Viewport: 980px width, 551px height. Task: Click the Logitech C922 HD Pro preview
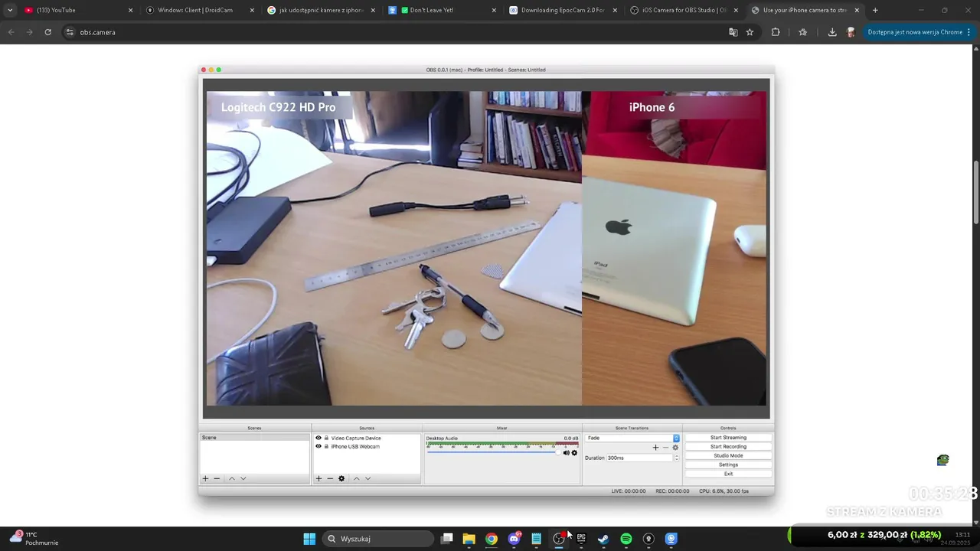[394, 249]
